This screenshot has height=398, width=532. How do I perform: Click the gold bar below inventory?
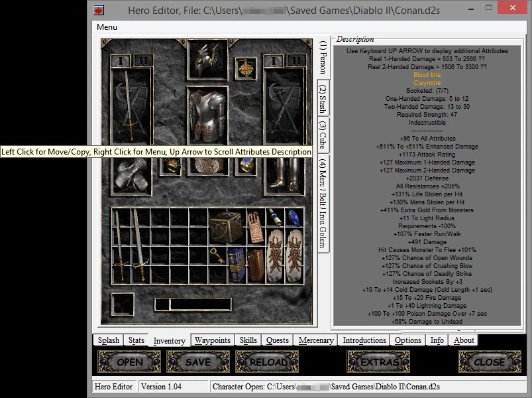[193, 304]
